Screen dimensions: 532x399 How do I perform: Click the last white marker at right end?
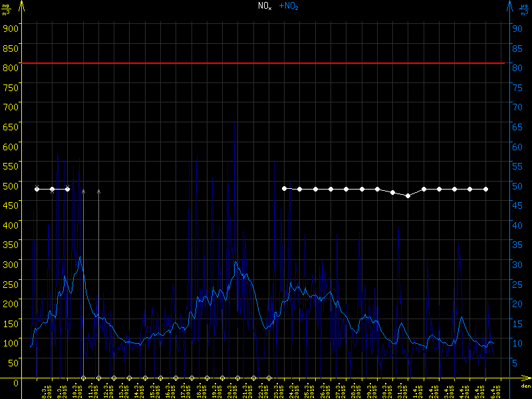(x=485, y=190)
